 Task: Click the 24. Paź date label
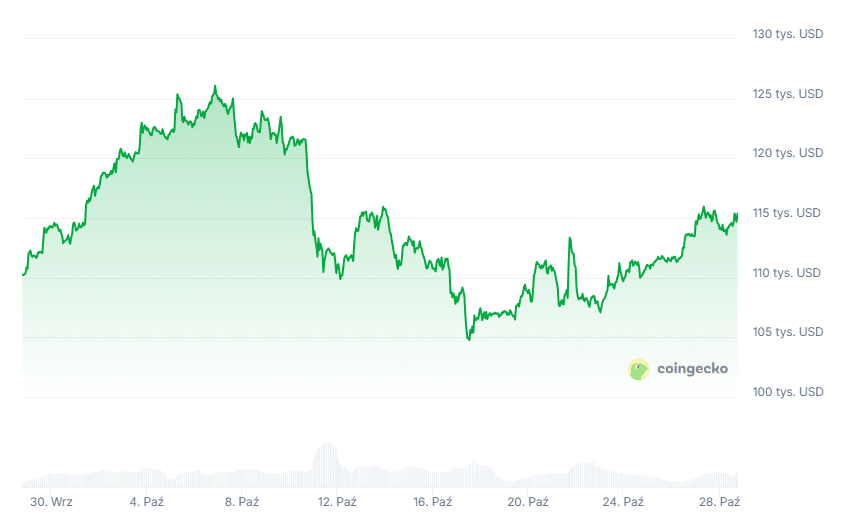[625, 502]
